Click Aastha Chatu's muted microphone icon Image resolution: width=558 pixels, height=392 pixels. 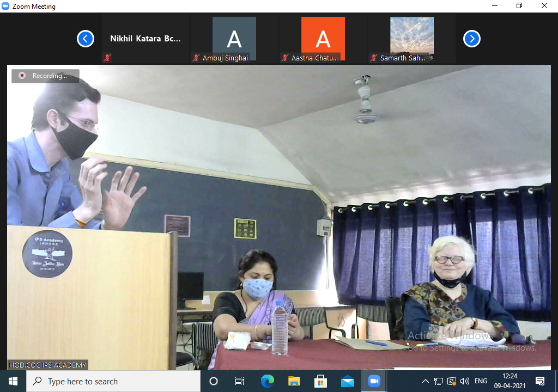tap(284, 58)
